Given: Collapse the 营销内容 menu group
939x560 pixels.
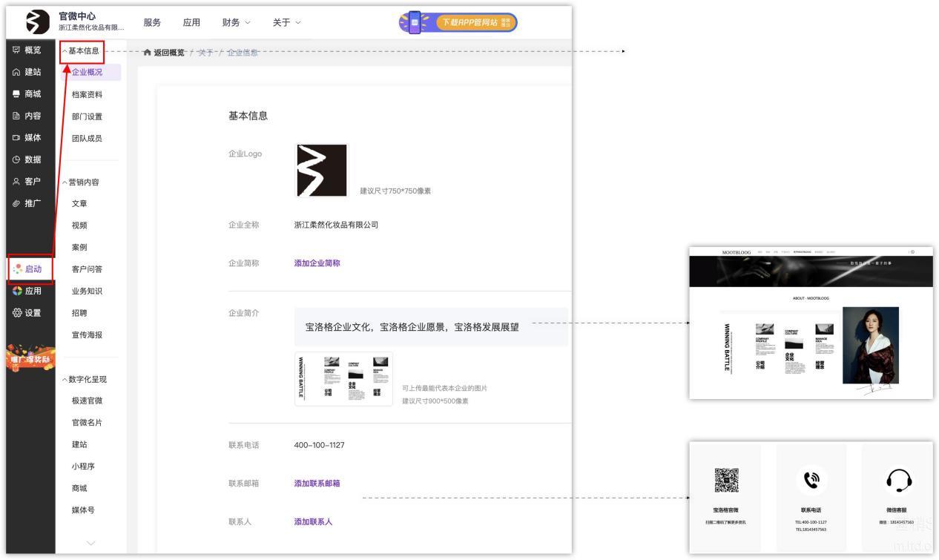Looking at the screenshot, I should 65,182.
